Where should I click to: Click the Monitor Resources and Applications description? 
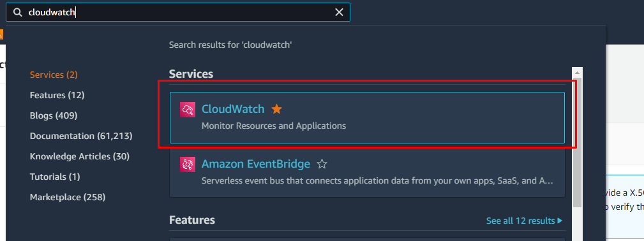(x=274, y=126)
